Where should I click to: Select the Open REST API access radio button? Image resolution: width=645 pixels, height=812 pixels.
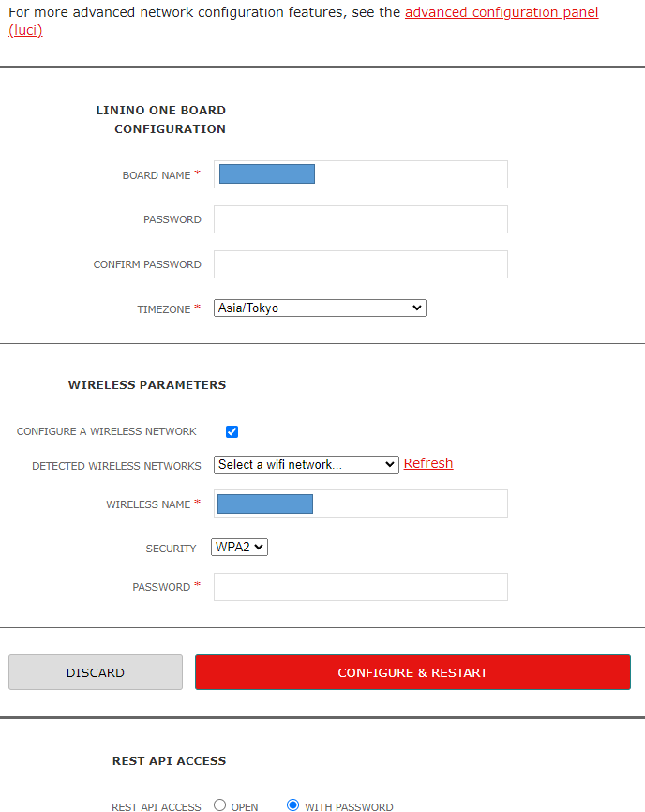click(x=220, y=805)
